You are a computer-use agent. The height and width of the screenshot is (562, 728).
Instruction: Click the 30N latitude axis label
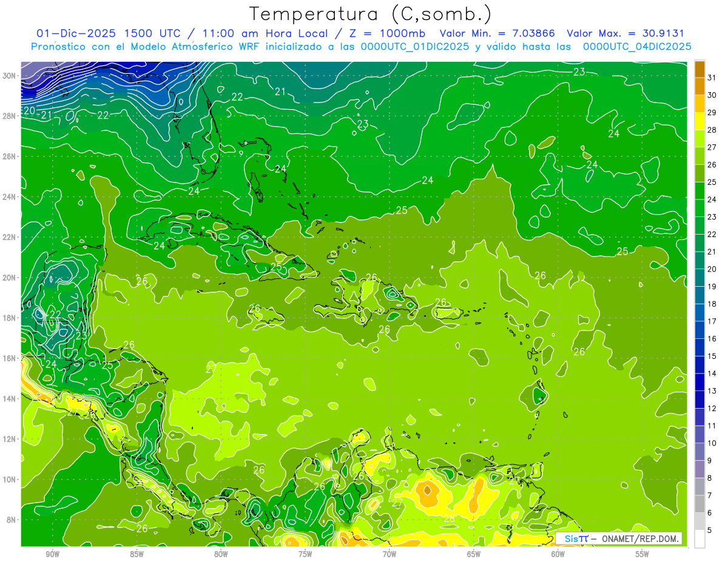tap(9, 76)
